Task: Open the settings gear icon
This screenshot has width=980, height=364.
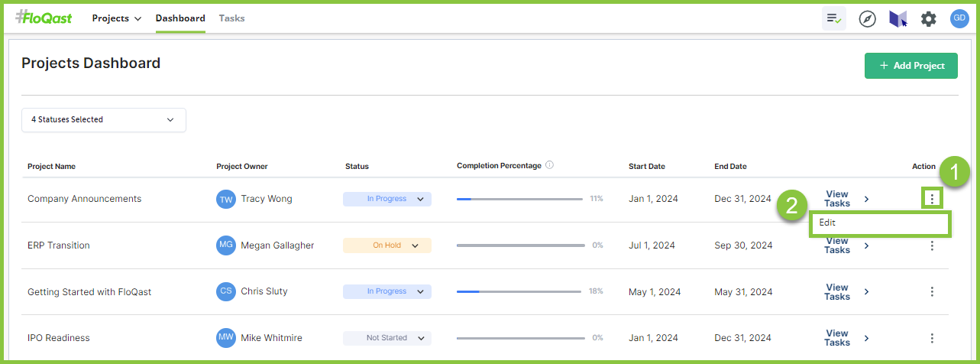Action: [x=928, y=19]
